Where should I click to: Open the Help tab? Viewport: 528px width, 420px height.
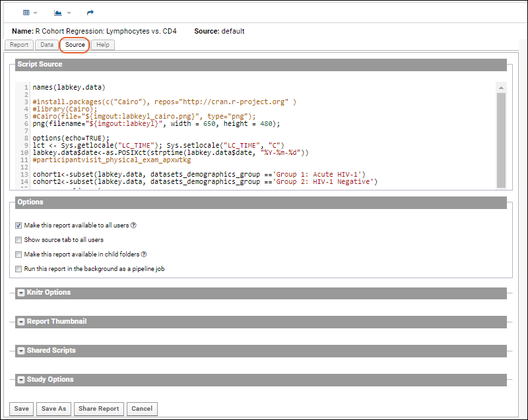pos(103,45)
